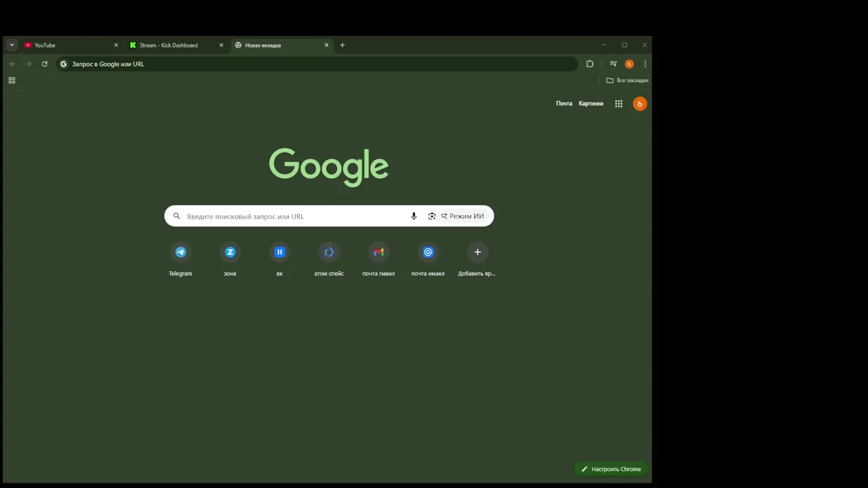Open the Telegram shortcut

180,260
